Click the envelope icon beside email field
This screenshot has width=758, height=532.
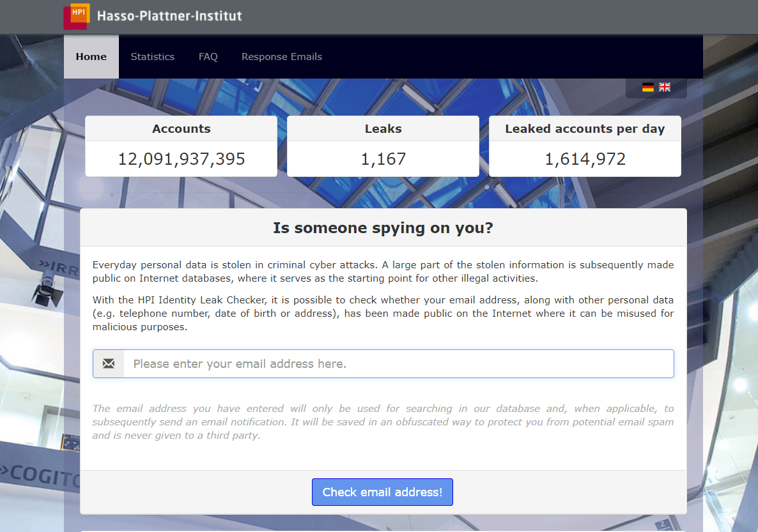[109, 364]
